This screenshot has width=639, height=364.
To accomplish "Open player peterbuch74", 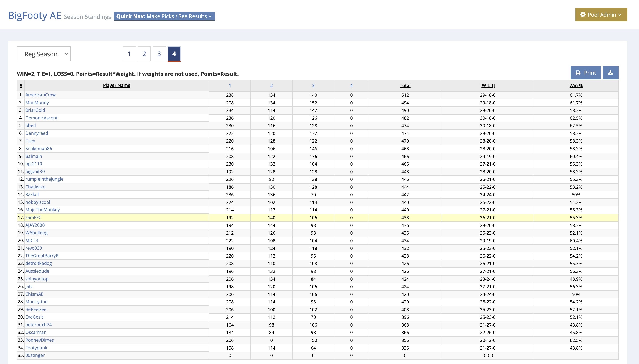I will 39,325.
